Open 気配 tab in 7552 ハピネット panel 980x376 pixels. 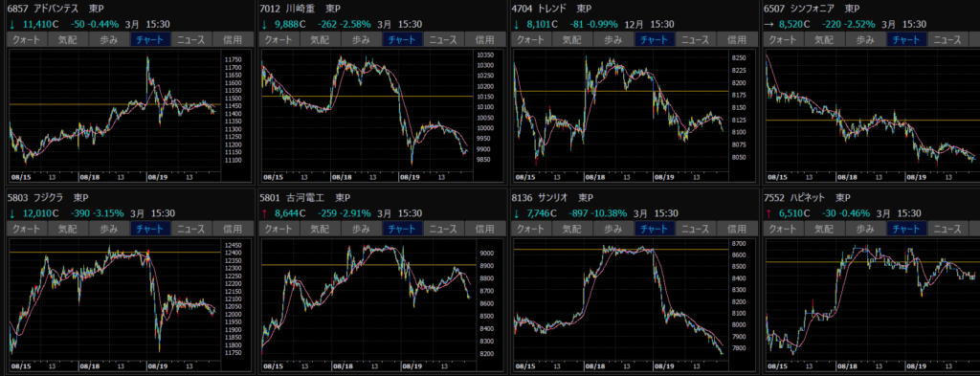(x=824, y=229)
